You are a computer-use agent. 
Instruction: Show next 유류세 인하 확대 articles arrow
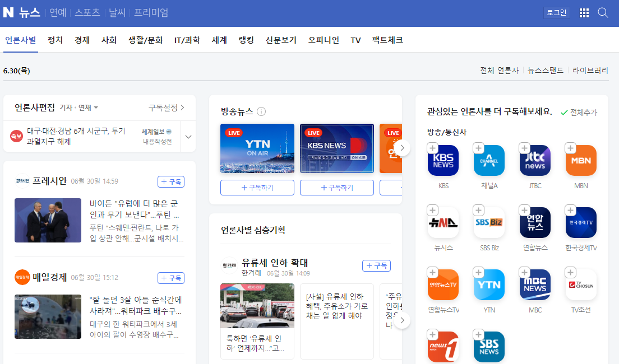[x=402, y=320]
